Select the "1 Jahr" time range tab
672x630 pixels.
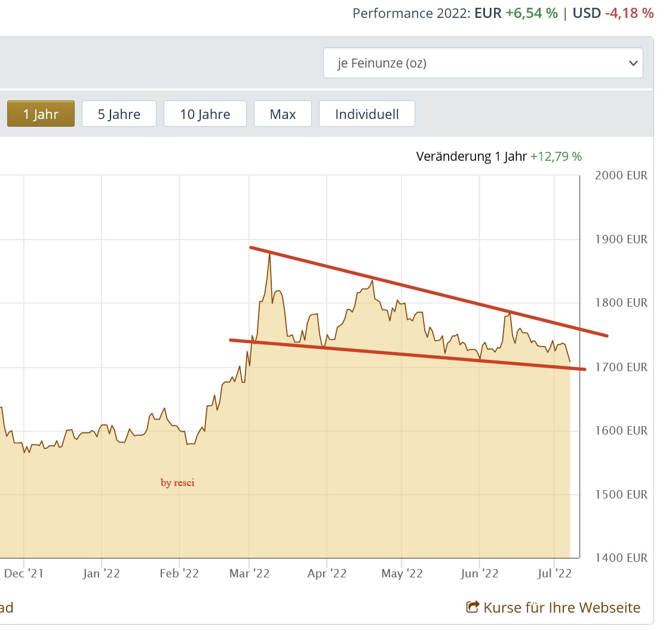coord(41,114)
